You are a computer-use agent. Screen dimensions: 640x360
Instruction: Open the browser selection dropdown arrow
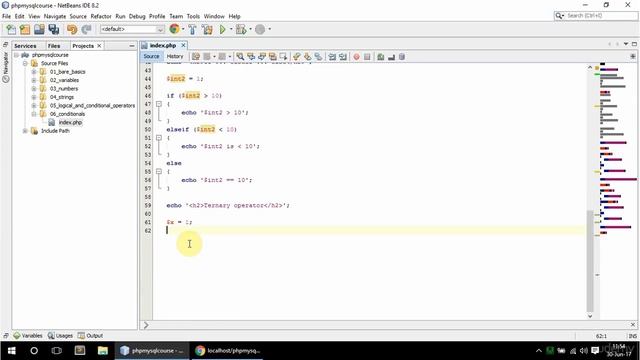pyautogui.click(x=183, y=29)
